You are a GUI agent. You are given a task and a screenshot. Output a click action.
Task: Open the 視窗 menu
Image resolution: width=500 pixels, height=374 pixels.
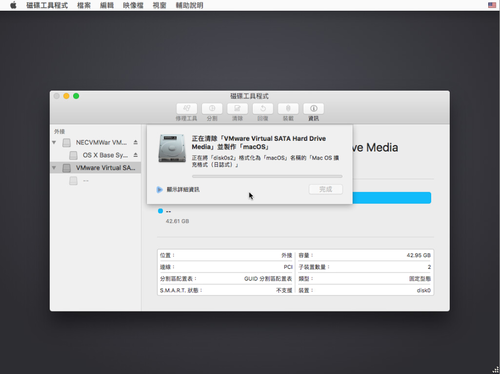pos(159,5)
